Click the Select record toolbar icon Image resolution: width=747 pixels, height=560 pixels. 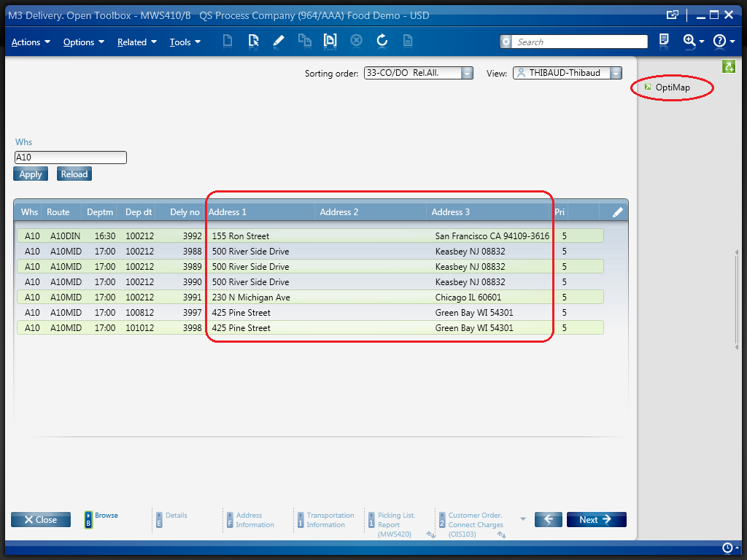coord(253,41)
